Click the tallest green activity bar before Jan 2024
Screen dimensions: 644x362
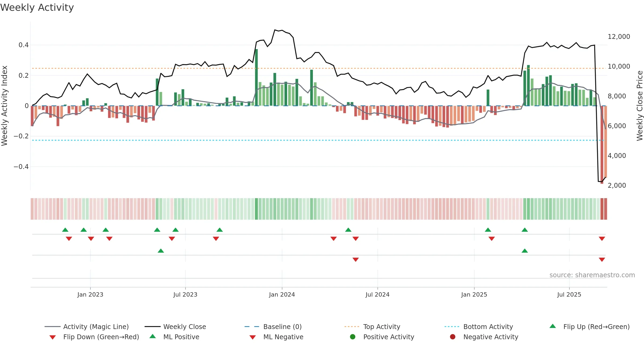[x=257, y=77]
